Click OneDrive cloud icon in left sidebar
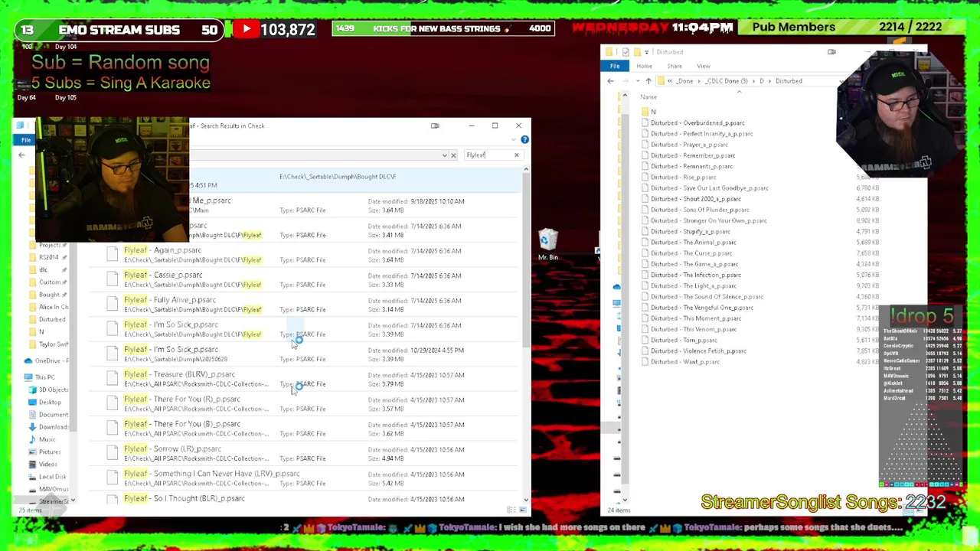The width and height of the screenshot is (980, 551). [x=28, y=360]
